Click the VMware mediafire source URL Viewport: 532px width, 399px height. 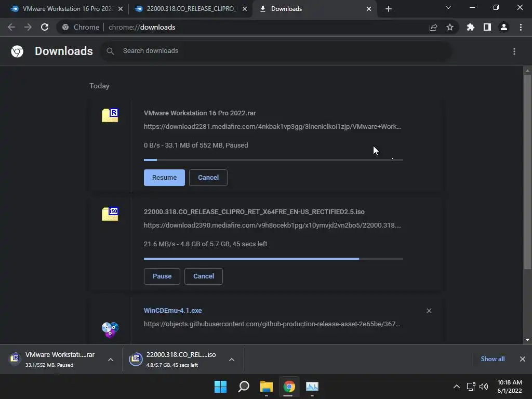[x=272, y=127]
